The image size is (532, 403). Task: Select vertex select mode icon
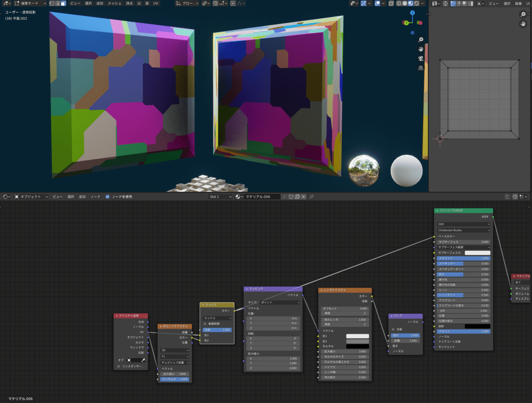click(x=51, y=3)
